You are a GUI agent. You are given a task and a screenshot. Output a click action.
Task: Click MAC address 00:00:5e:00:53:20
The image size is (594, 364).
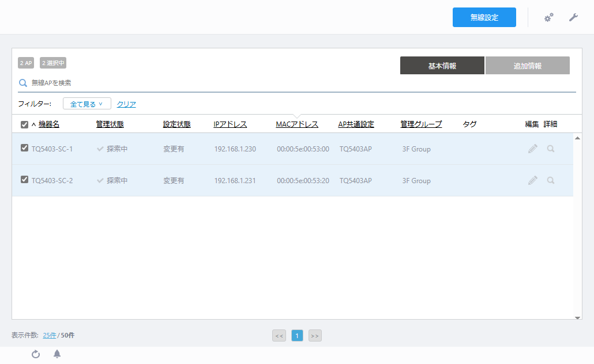(x=303, y=181)
